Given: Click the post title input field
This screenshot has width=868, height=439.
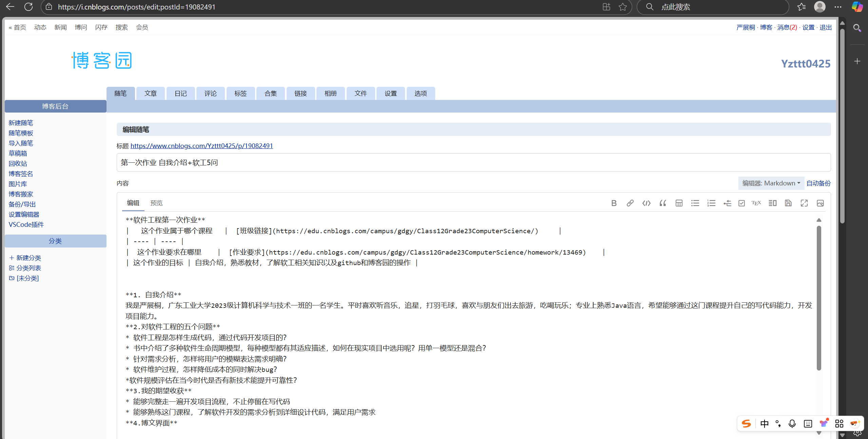Looking at the screenshot, I should [473, 162].
